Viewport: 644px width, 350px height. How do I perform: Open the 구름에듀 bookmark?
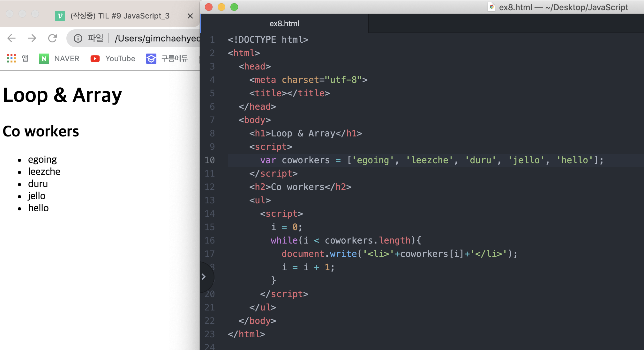(167, 59)
